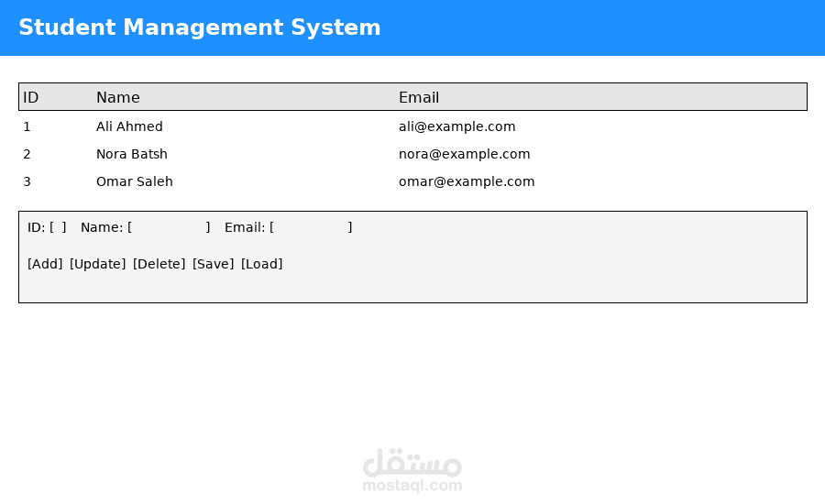The width and height of the screenshot is (825, 504).
Task: Click the Add button
Action: pos(45,264)
